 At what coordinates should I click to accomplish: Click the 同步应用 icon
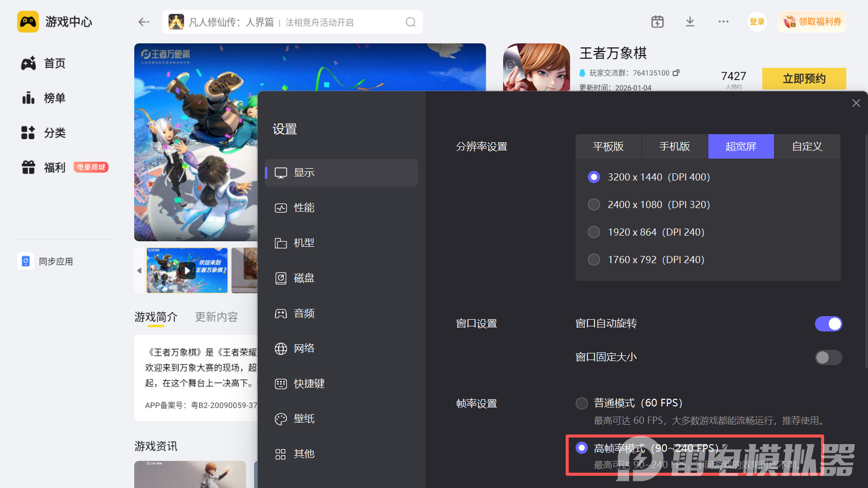[x=26, y=262]
